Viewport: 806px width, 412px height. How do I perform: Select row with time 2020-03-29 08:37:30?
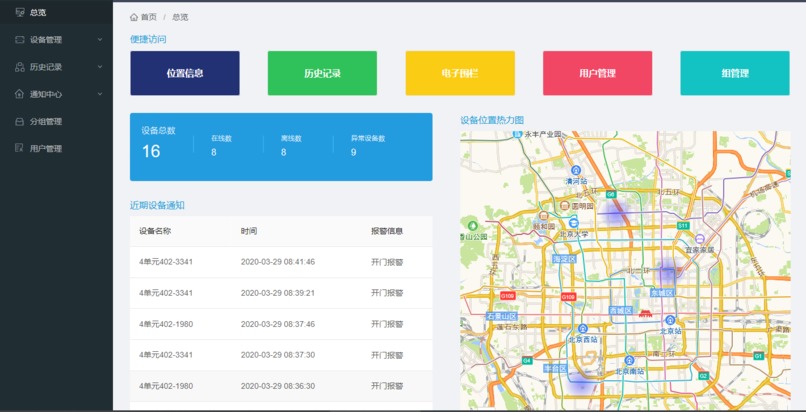tap(281, 355)
